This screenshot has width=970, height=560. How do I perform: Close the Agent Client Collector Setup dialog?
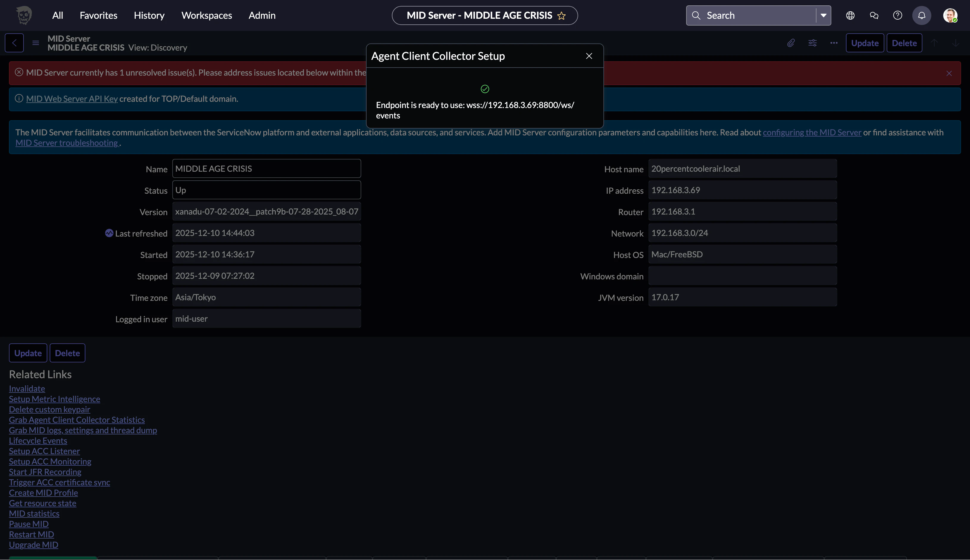click(x=589, y=56)
